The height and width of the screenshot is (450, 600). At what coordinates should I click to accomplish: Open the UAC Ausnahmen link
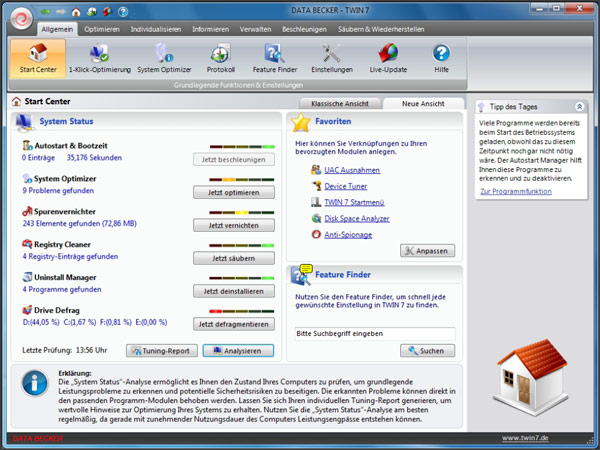(x=352, y=170)
